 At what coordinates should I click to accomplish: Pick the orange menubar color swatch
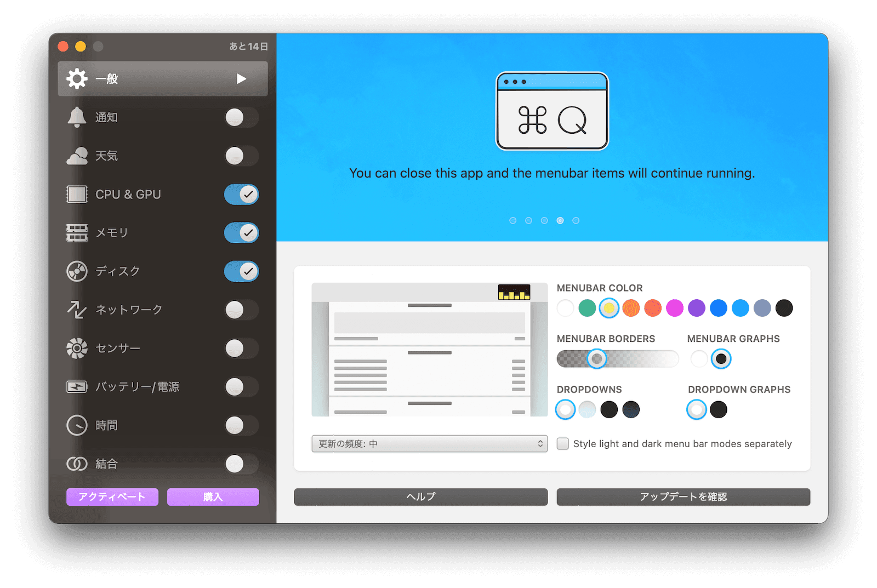coord(631,308)
